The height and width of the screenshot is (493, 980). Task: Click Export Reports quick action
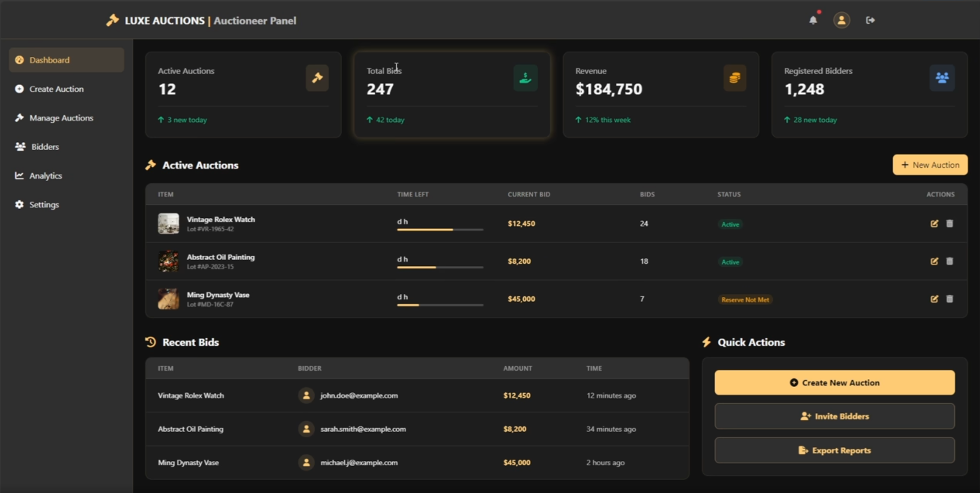pyautogui.click(x=834, y=450)
